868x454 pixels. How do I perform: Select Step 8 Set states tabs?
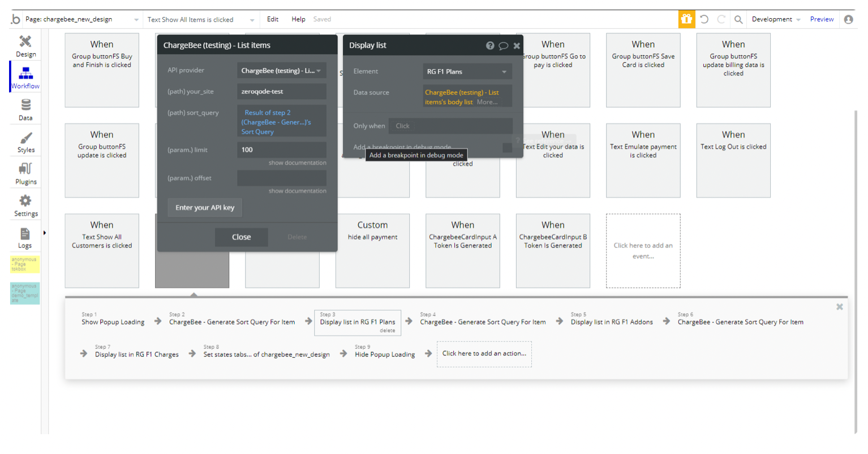(267, 351)
